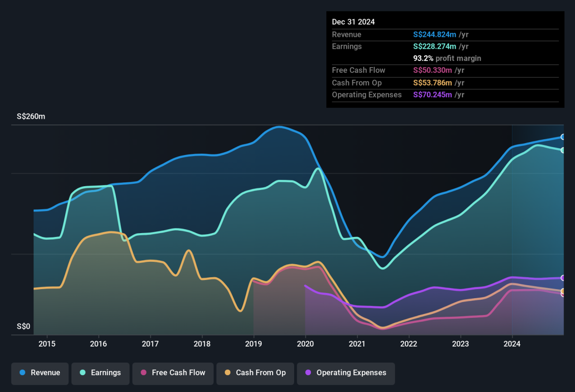This screenshot has width=575, height=392.
Task: Click the blue Revenue legend dot
Action: tap(23, 373)
